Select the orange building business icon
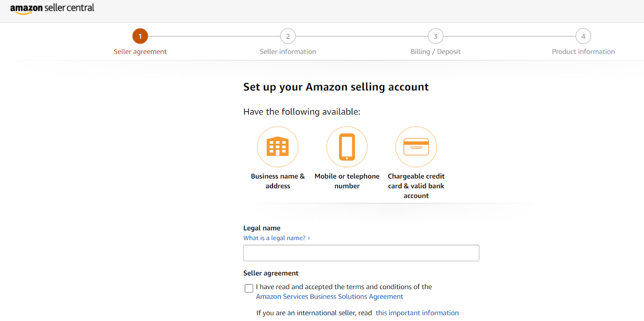 pos(278,147)
